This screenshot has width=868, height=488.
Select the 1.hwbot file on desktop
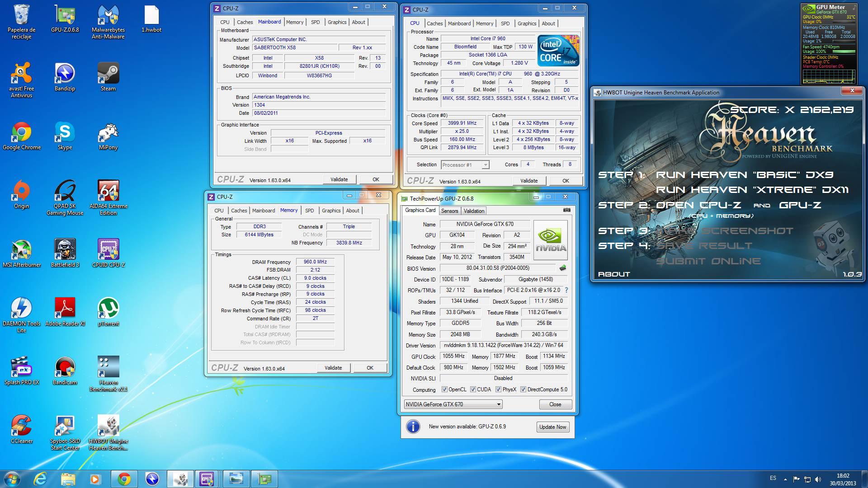point(151,18)
